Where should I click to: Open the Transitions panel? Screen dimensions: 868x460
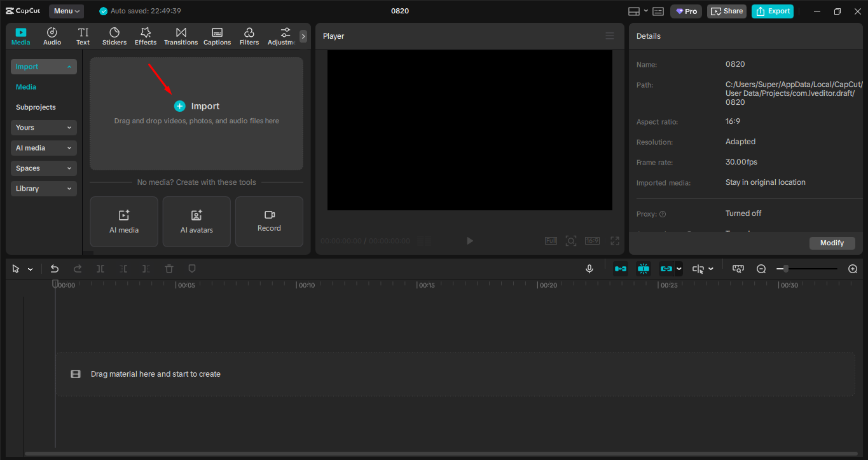point(181,36)
